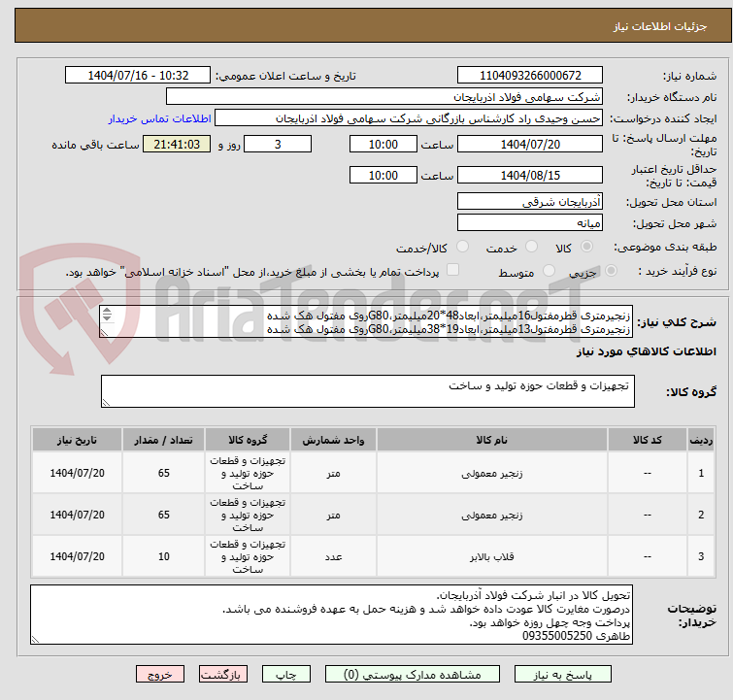The width and height of the screenshot is (733, 700).
Task: Click the delivery city میانه field
Action: 530,222
